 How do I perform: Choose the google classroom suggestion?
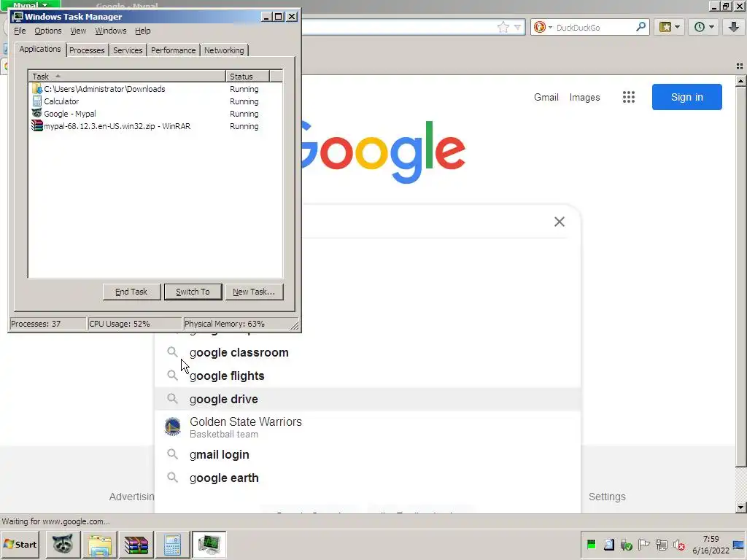pos(368,352)
